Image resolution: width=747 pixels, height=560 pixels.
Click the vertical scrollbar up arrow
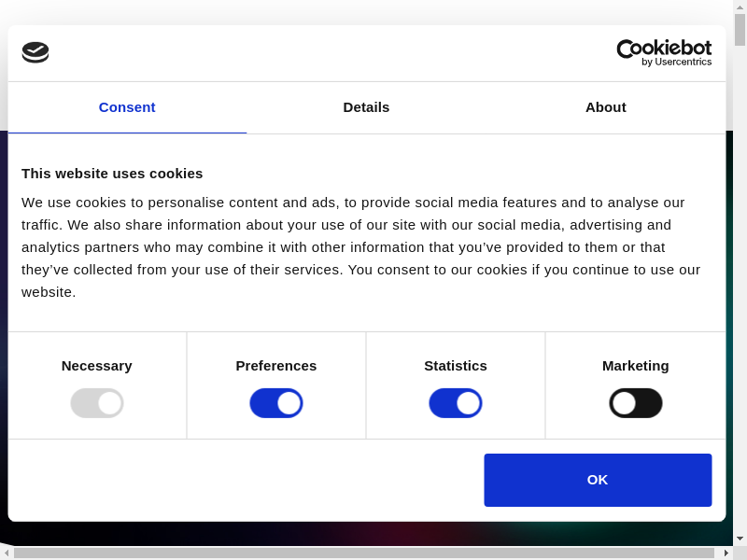(740, 7)
